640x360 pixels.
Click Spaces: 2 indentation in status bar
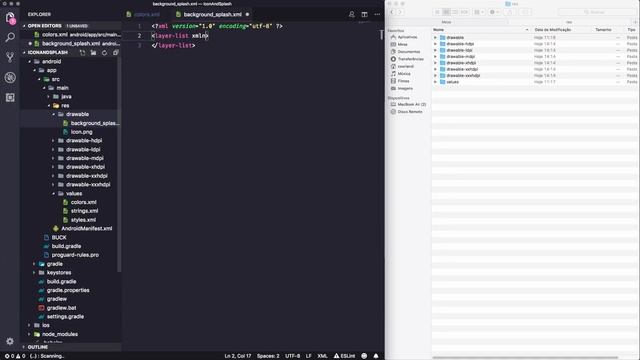pyautogui.click(x=268, y=356)
